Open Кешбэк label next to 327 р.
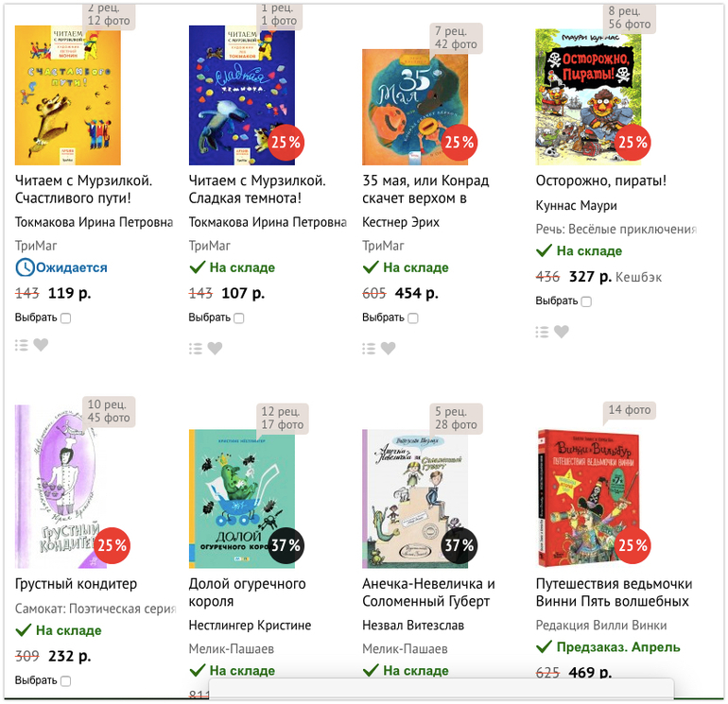This screenshot has width=728, height=704. click(x=638, y=277)
